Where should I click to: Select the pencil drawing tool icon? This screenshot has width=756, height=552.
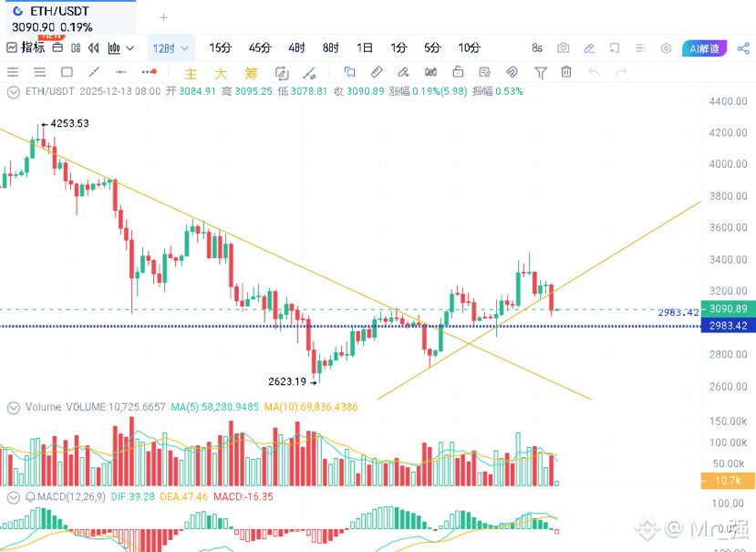coord(589,48)
